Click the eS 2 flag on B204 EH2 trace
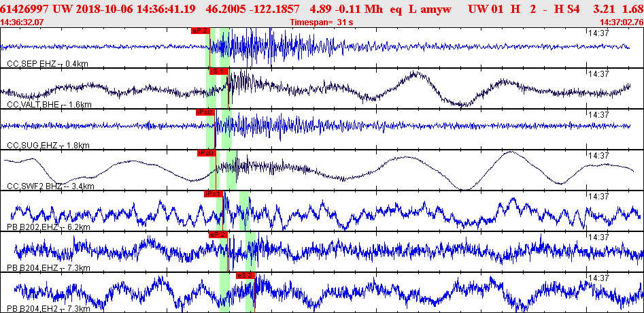 click(245, 276)
